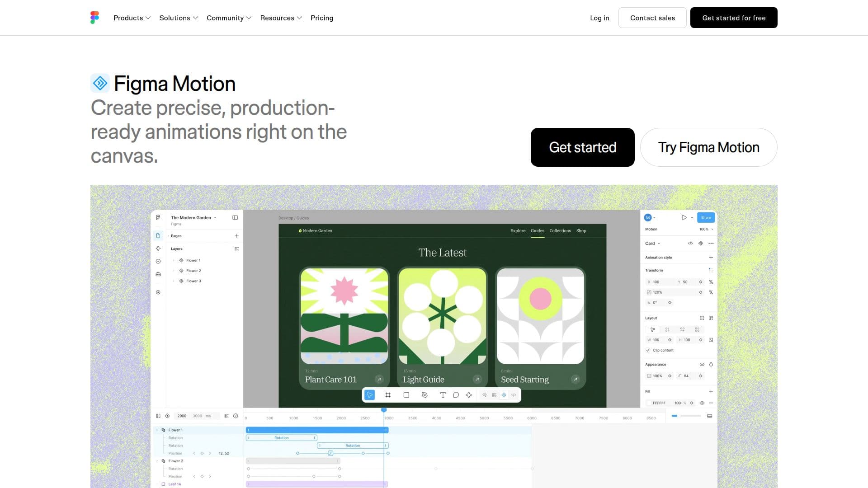Image resolution: width=868 pixels, height=488 pixels.
Task: Click the timeline filter icon
Action: point(236,416)
